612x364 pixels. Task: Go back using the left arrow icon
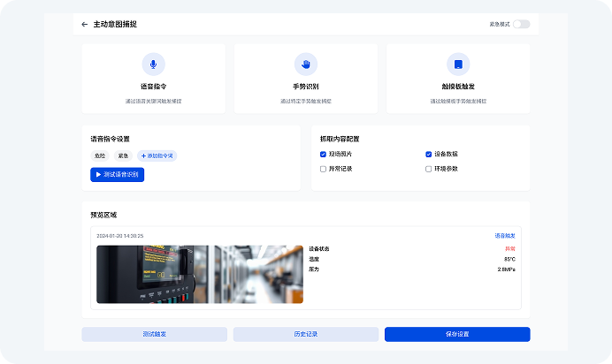pos(84,24)
